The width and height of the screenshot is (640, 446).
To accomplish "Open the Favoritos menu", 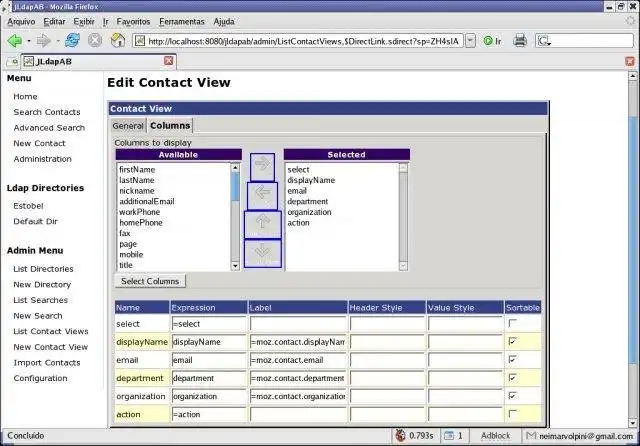I will click(133, 22).
